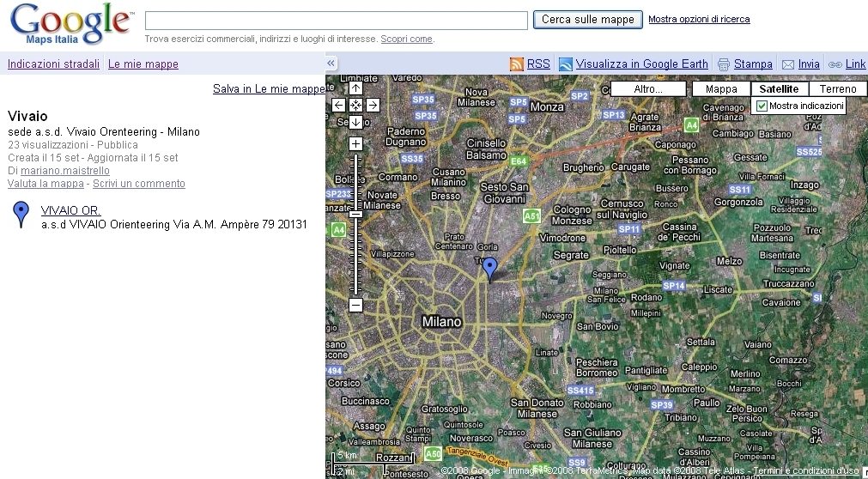The image size is (868, 479).
Task: Click the envelope send icon
Action: (788, 64)
